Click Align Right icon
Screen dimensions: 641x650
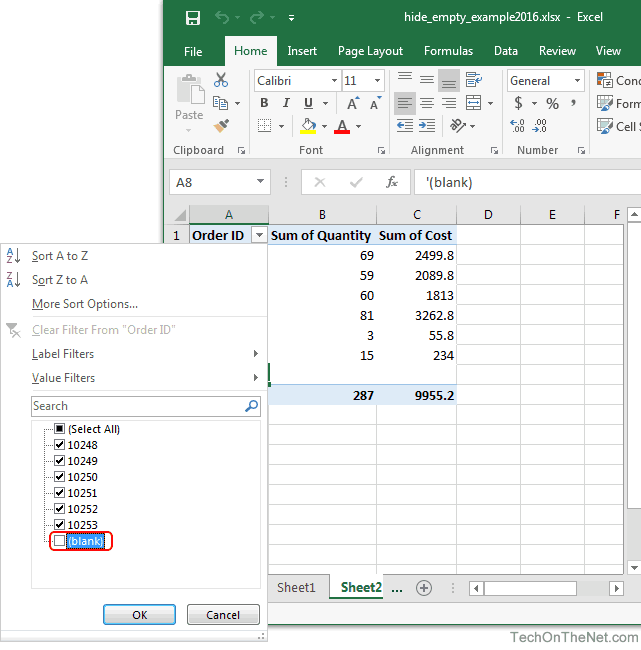(x=449, y=103)
